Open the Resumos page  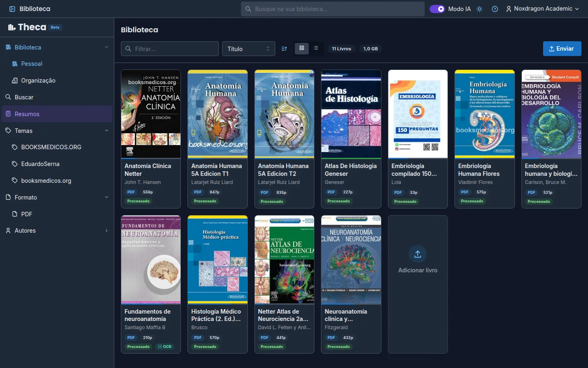(x=57, y=114)
